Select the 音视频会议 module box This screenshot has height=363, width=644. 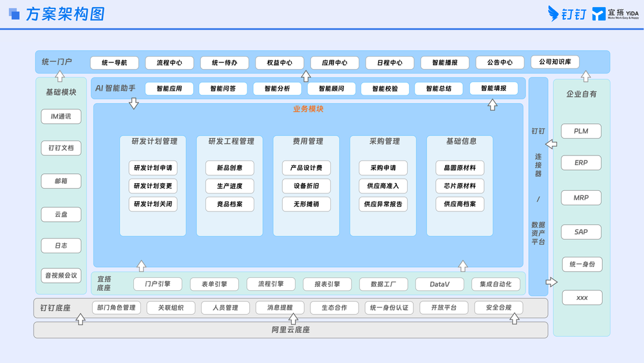pyautogui.click(x=61, y=275)
